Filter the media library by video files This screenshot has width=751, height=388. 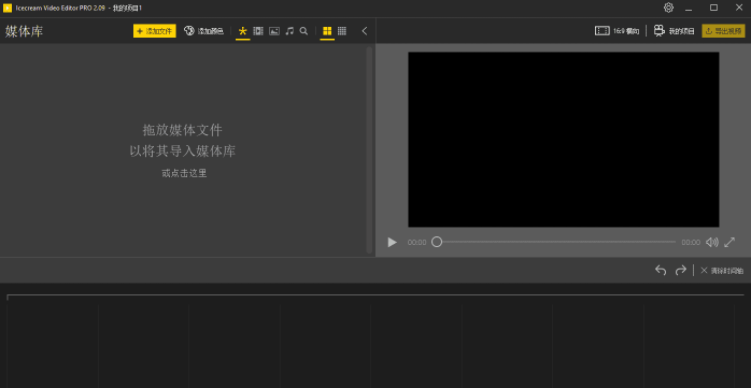(x=258, y=31)
